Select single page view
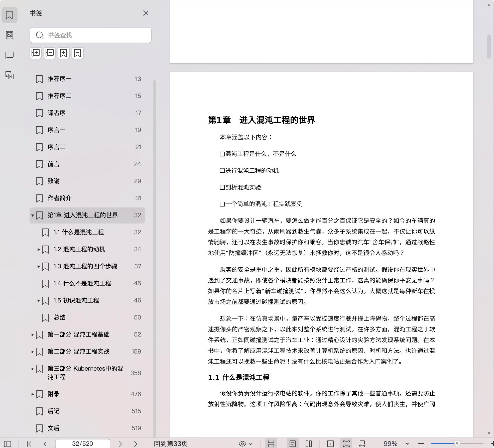 [x=292, y=444]
